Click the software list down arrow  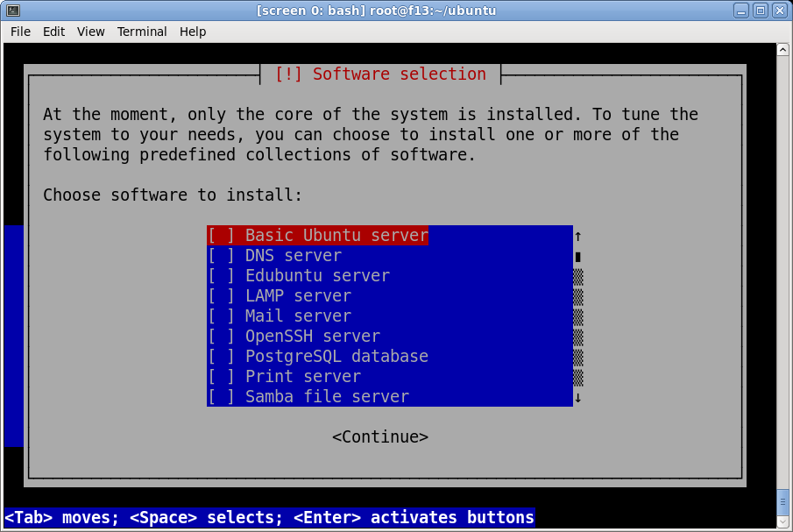tap(578, 398)
